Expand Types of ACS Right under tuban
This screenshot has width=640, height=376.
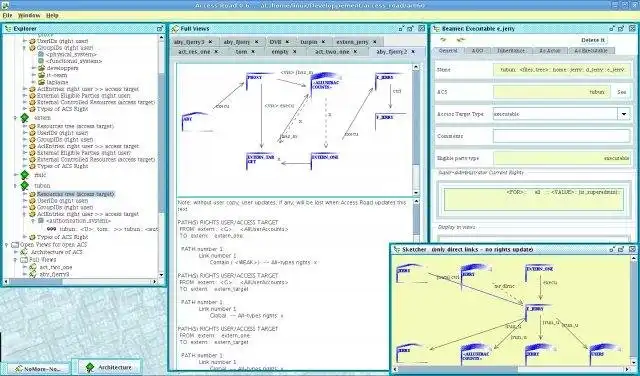(x=25, y=237)
